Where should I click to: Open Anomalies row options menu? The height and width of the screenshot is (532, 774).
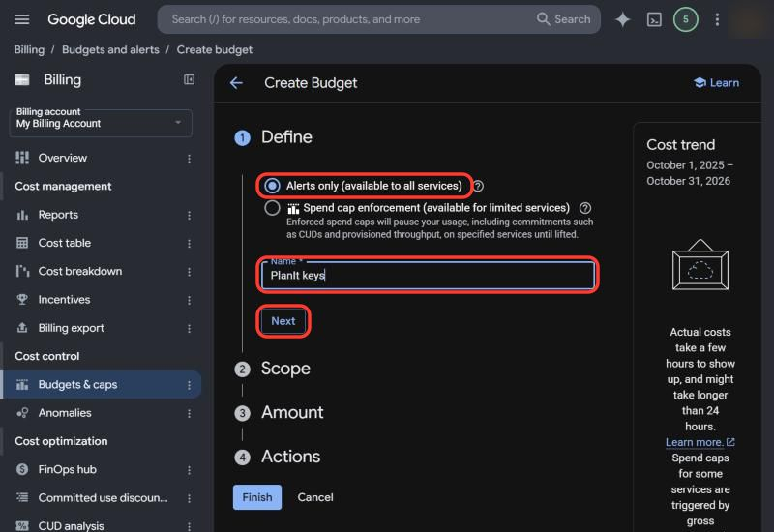(189, 414)
